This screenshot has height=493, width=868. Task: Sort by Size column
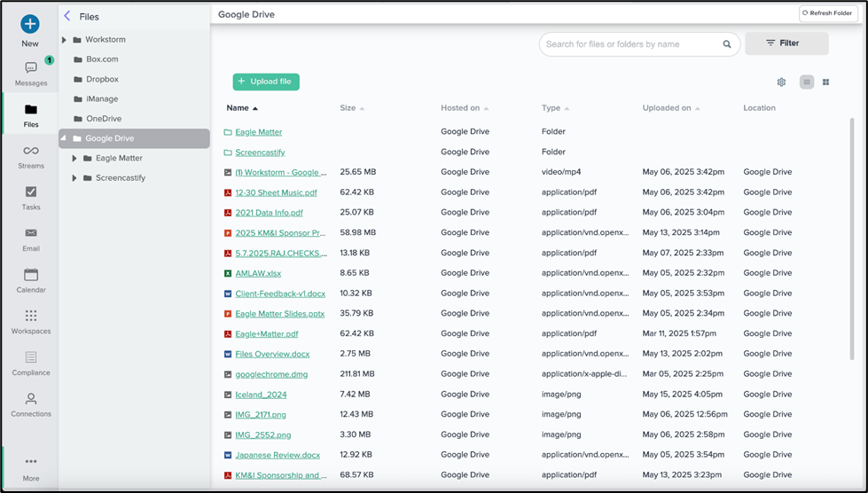coord(352,108)
